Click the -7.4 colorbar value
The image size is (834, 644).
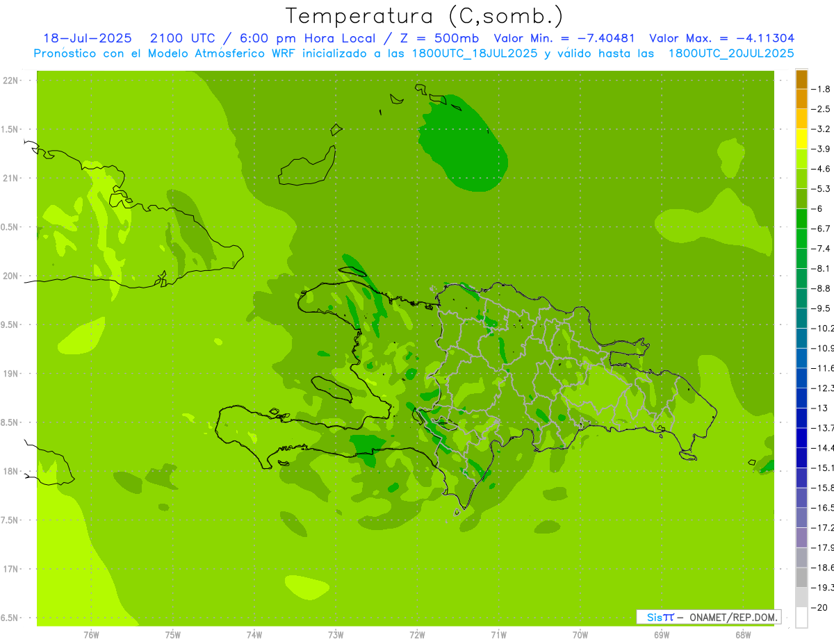coord(820,249)
